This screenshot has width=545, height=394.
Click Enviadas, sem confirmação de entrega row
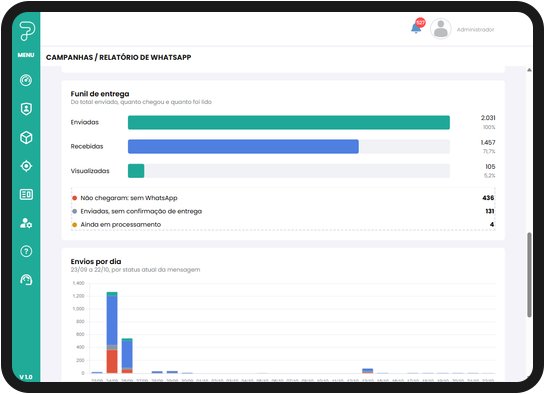(x=283, y=211)
